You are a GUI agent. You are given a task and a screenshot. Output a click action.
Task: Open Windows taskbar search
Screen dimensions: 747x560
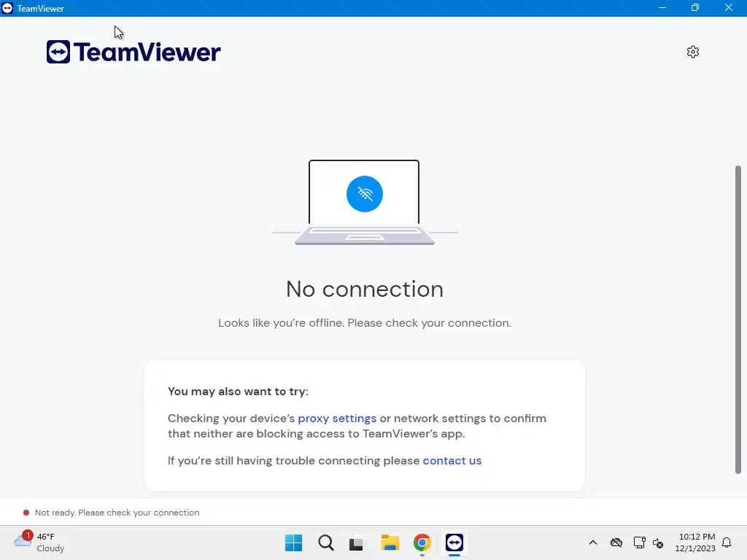point(326,542)
